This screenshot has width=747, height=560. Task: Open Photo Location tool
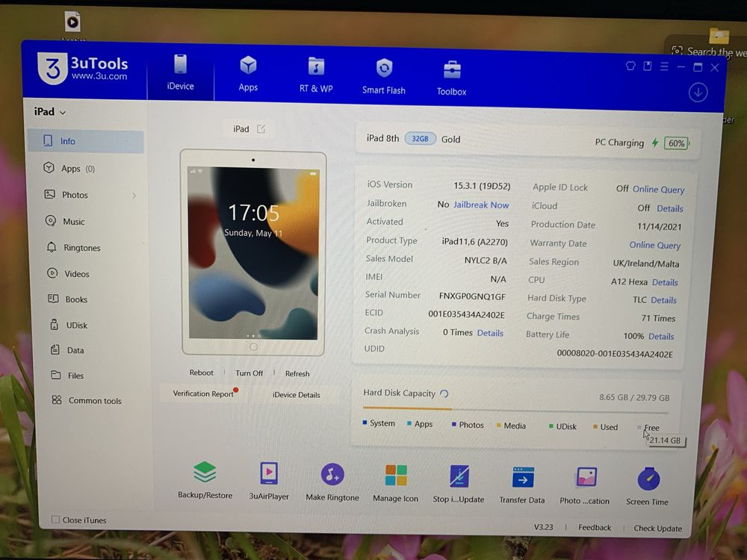[x=585, y=486]
